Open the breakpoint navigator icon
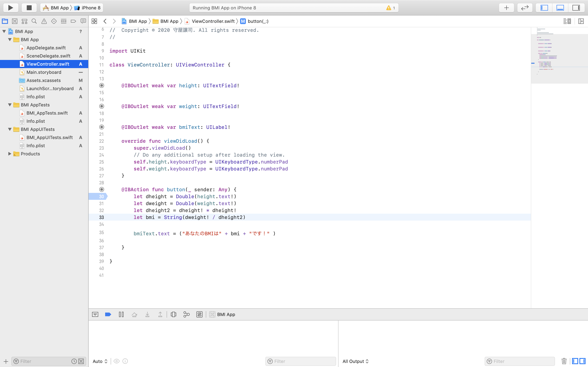 tap(73, 21)
